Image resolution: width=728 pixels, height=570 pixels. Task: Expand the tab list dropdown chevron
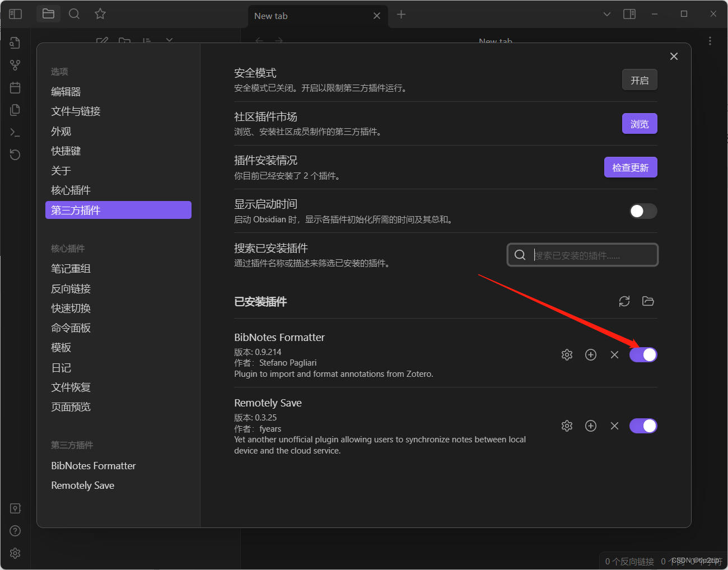click(606, 14)
